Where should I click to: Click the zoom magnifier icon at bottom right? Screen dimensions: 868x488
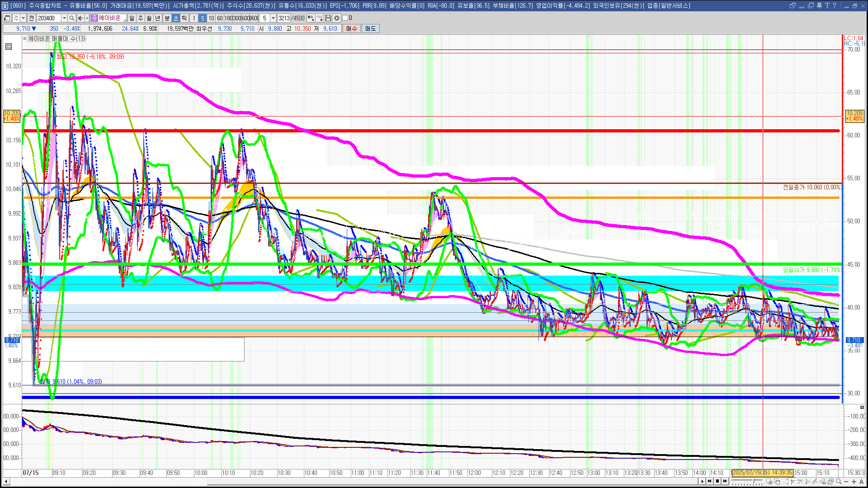[839, 482]
